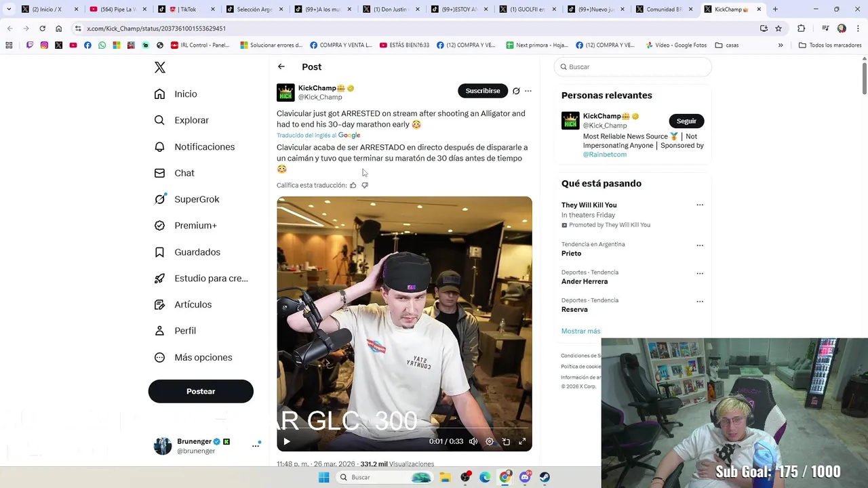Screen dimensions: 868x488
Task: Open Ander Herrera trending topic
Action: (585, 281)
